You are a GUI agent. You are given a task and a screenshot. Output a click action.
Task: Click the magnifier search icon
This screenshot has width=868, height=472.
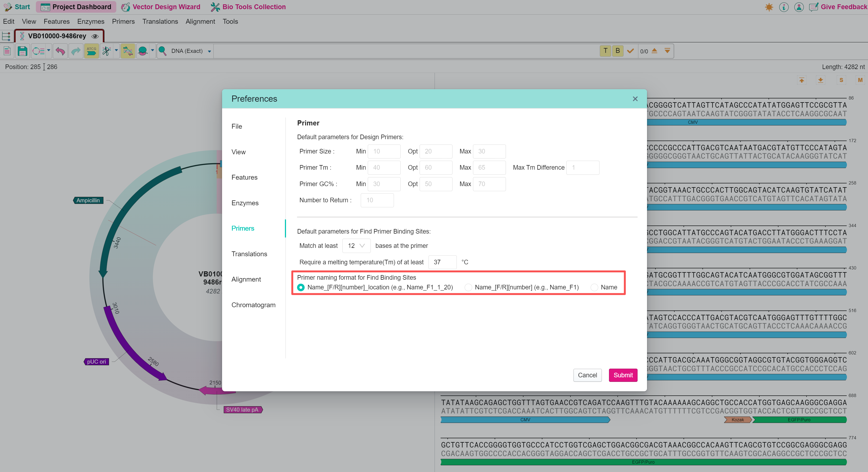[x=162, y=51]
